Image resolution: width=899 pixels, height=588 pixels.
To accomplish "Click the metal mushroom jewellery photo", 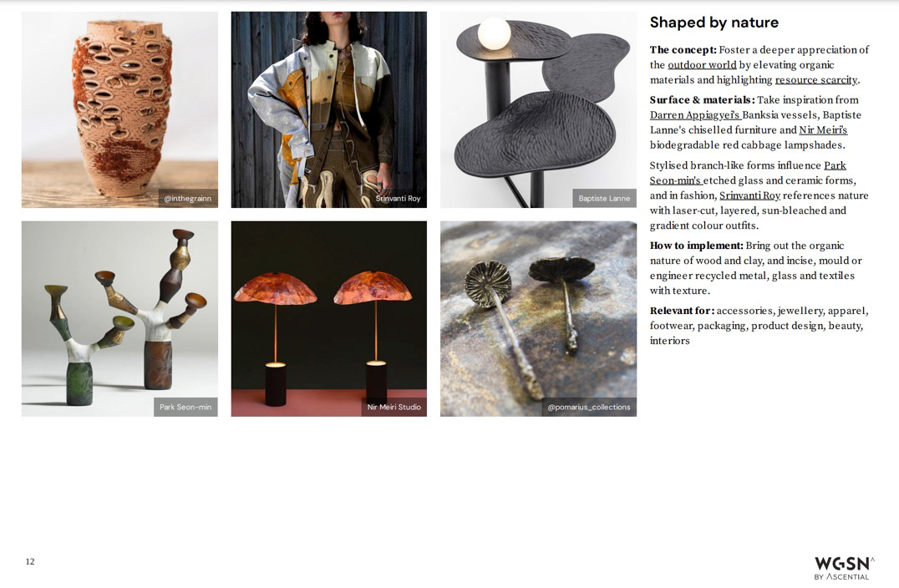I will pyautogui.click(x=538, y=319).
